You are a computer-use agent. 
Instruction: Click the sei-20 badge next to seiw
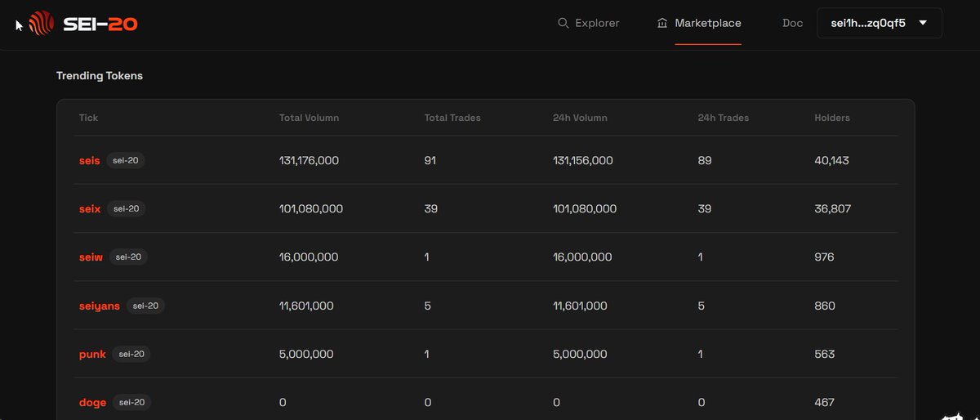129,257
